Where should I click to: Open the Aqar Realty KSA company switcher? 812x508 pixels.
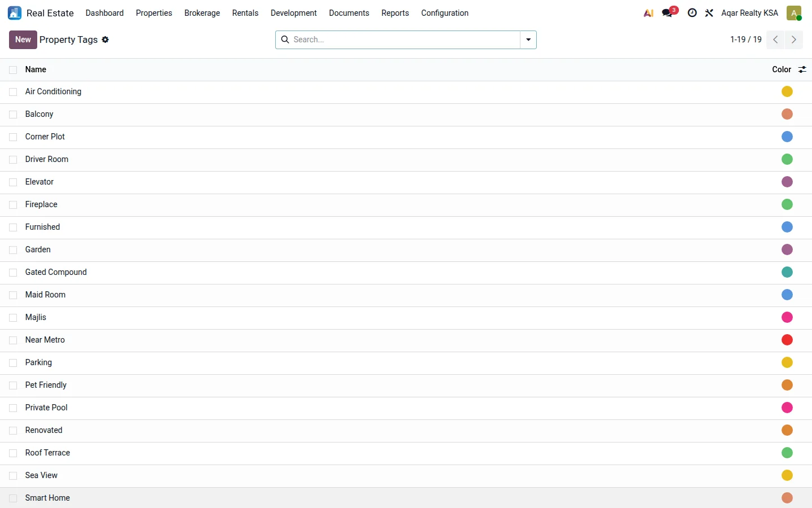[749, 13]
